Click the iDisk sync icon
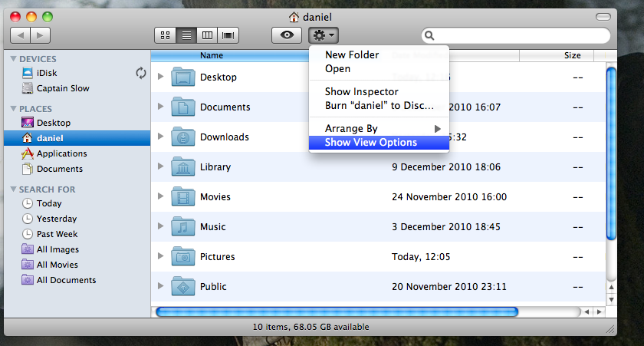This screenshot has width=644, height=346. click(141, 73)
